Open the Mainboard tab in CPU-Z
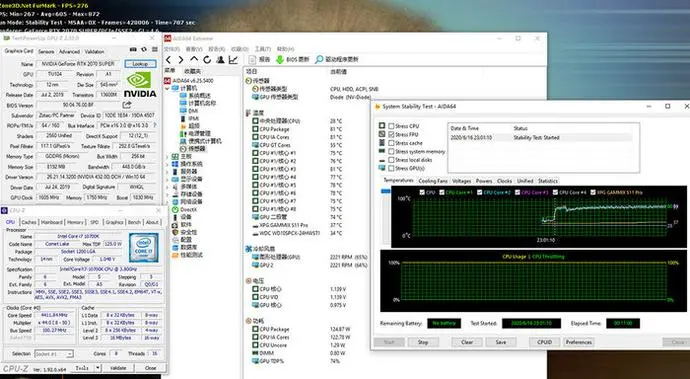This screenshot has width=690, height=379. tap(52, 222)
